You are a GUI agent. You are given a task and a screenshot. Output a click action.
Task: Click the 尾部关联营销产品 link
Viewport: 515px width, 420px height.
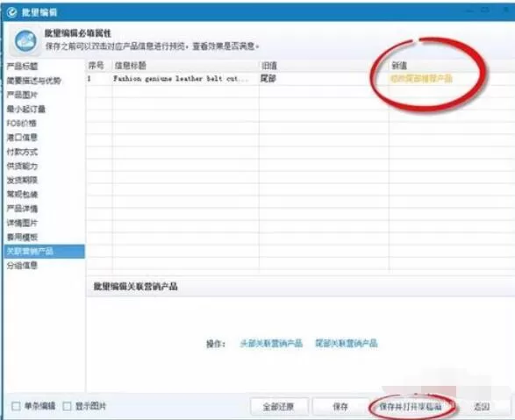pos(347,344)
